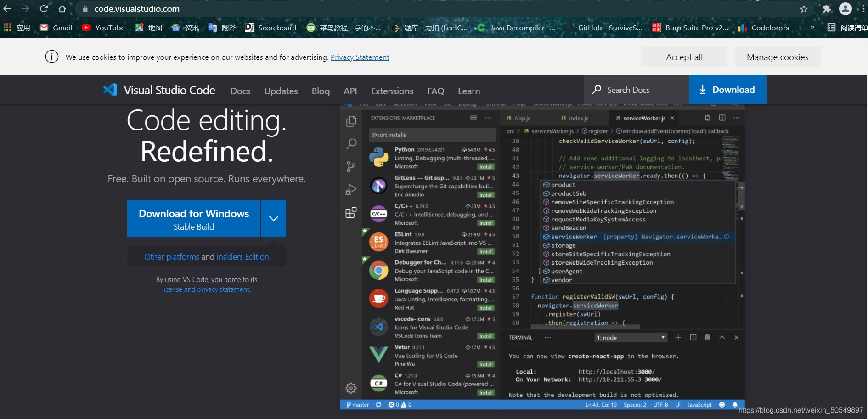Open the Scoreboard bookmark
The width and height of the screenshot is (868, 419).
[271, 28]
